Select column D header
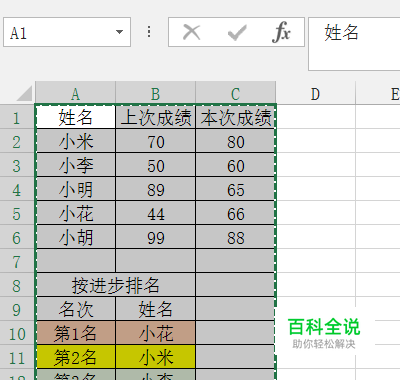The width and height of the screenshot is (400, 380). (x=315, y=94)
